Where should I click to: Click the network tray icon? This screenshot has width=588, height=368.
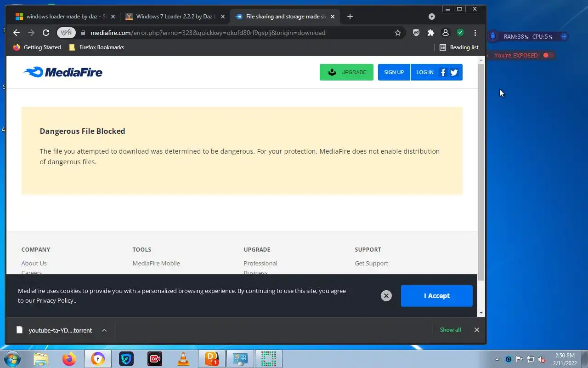[531, 359]
